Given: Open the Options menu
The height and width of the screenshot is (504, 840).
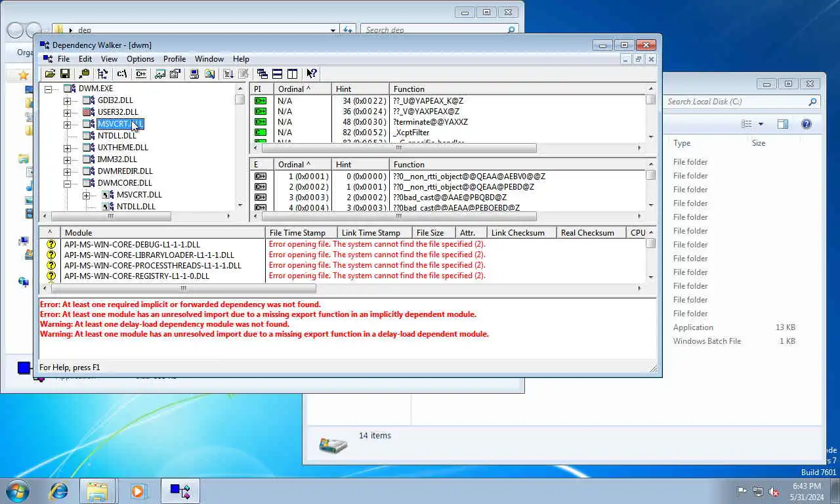Looking at the screenshot, I should click(140, 59).
